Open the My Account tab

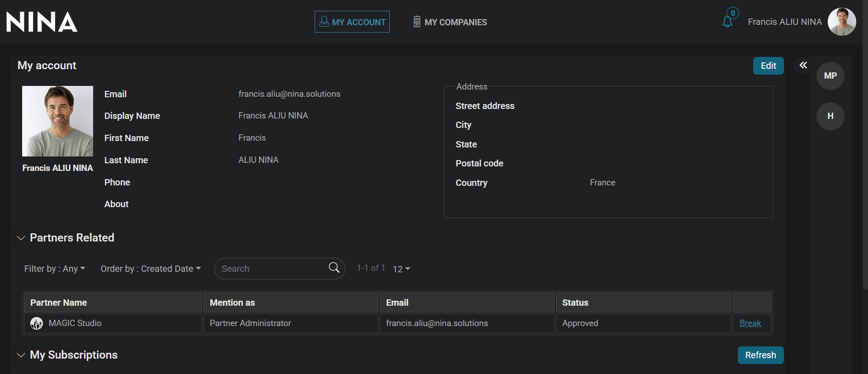pos(352,22)
